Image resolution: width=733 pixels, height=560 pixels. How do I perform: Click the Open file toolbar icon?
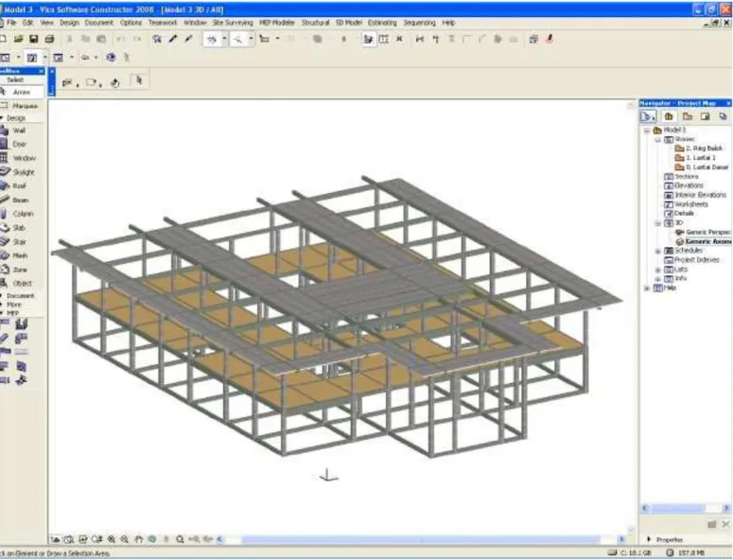(18, 40)
